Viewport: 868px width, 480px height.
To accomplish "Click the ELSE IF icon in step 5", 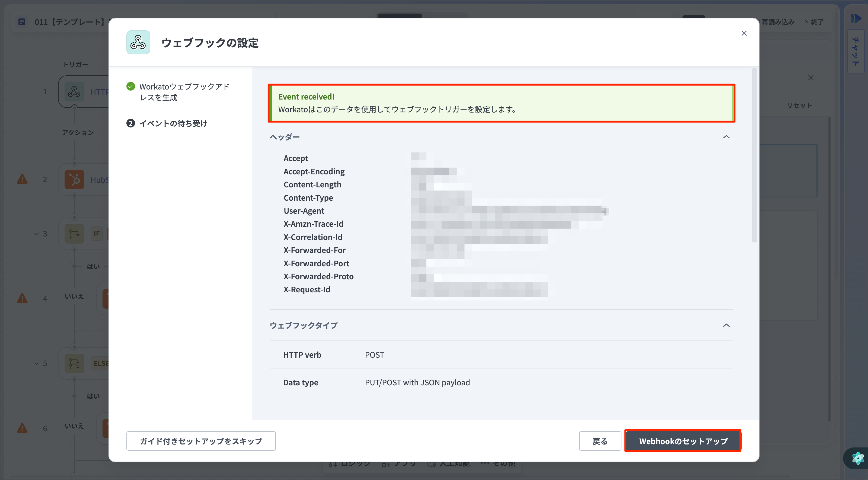I will tap(74, 363).
